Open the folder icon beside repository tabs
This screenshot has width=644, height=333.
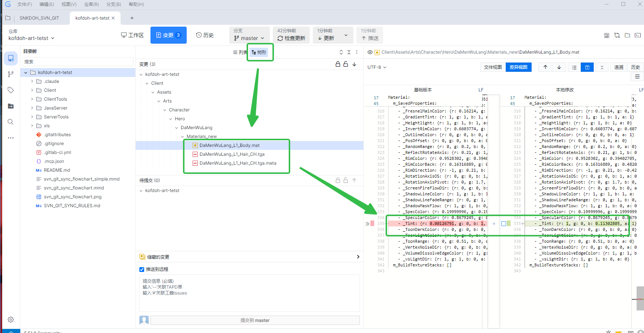coord(8,18)
